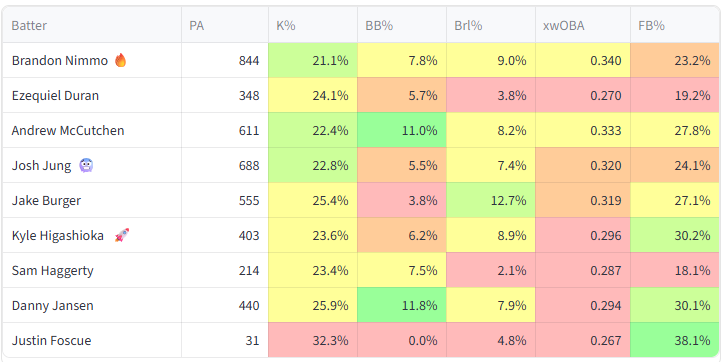Click the Batter column header
Image resolution: width=726 pixels, height=362 pixels.
92,25
